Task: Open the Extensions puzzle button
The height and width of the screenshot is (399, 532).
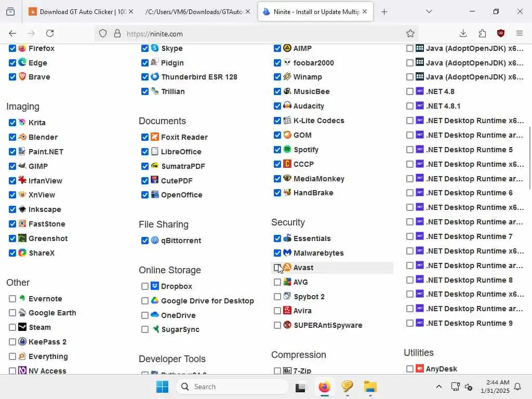Action: point(482,33)
